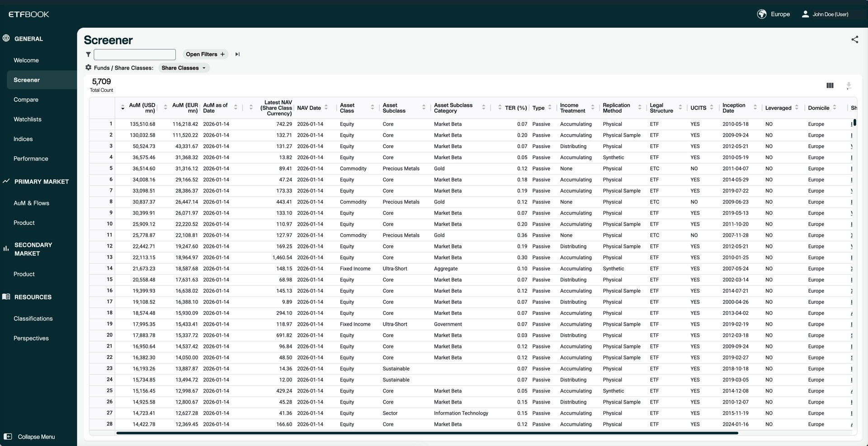Viewport: 868px width, 446px height.
Task: Click sort arrows for Replication Method column
Action: (640, 108)
